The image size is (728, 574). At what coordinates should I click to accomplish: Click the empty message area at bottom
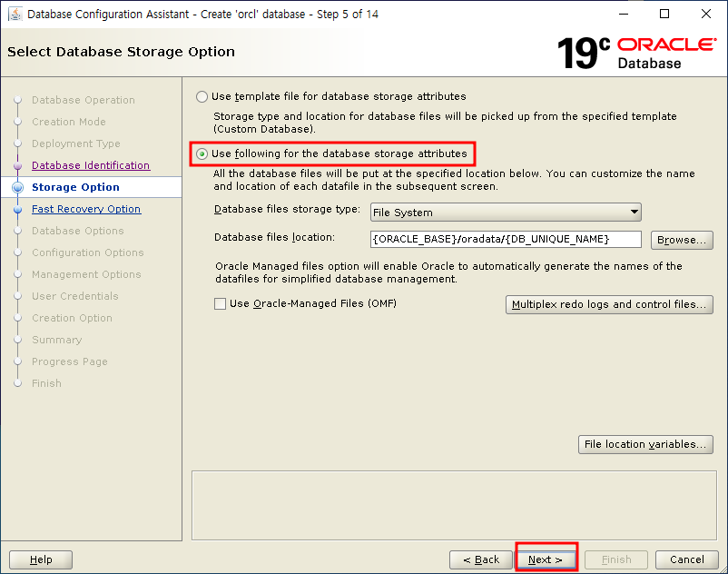click(454, 505)
